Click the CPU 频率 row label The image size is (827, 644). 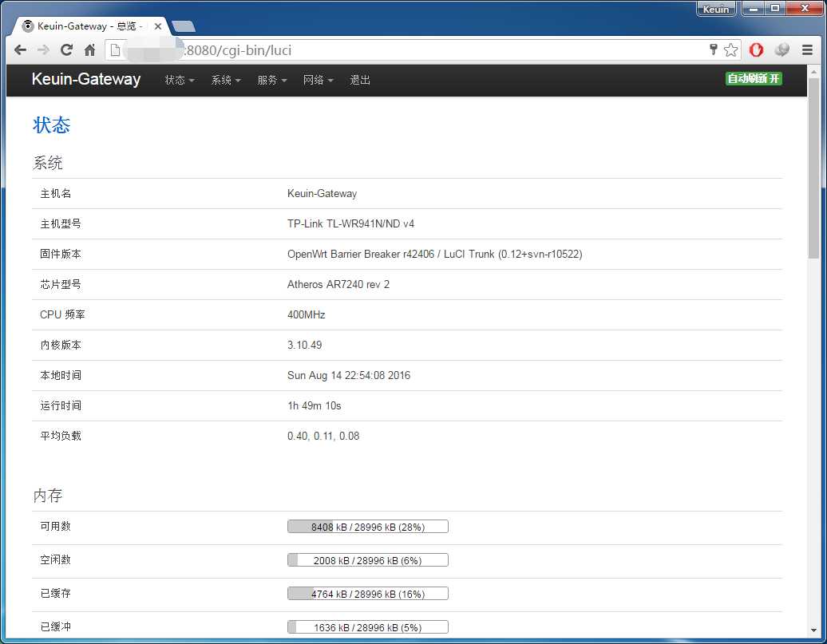pos(62,315)
